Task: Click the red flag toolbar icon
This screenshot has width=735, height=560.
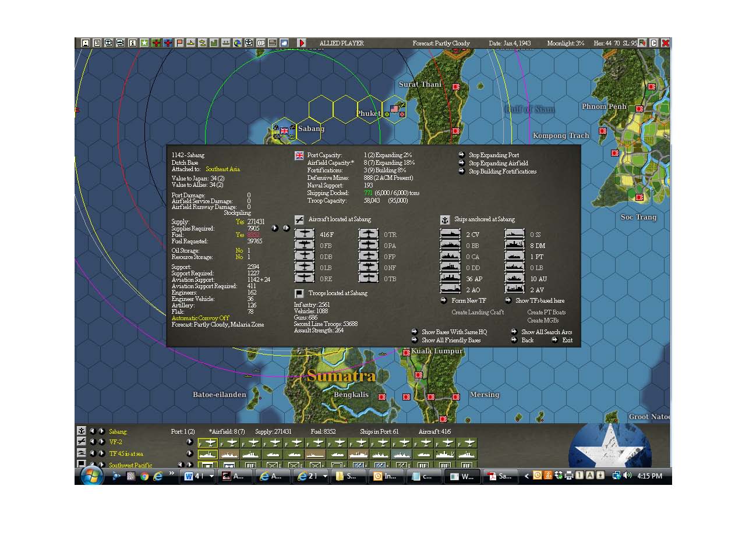Action: coord(180,43)
